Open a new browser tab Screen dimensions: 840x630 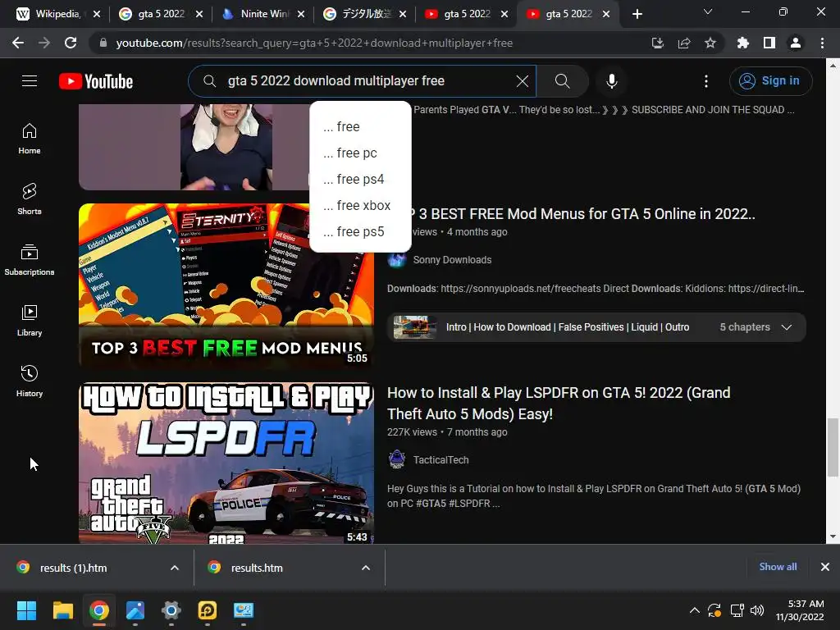[x=637, y=14]
